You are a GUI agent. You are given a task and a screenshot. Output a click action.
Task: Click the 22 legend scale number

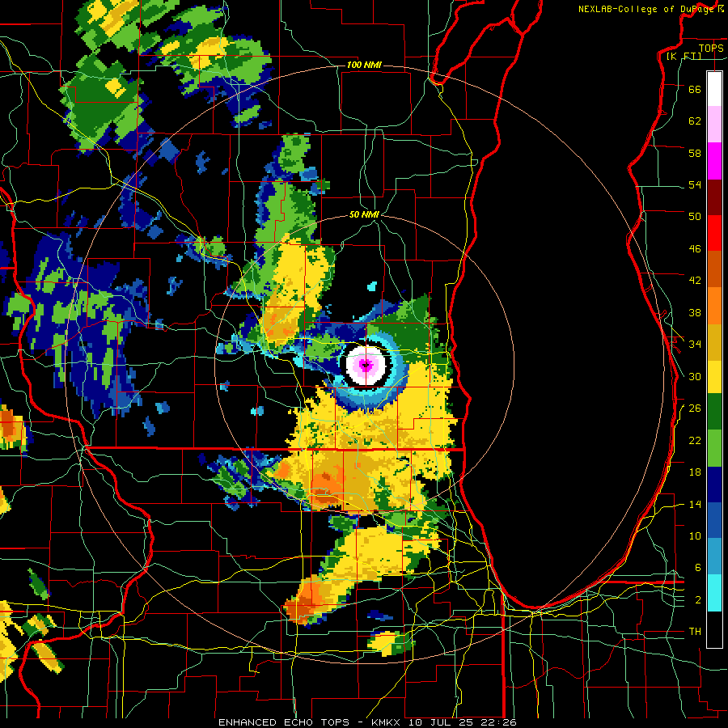pos(695,440)
